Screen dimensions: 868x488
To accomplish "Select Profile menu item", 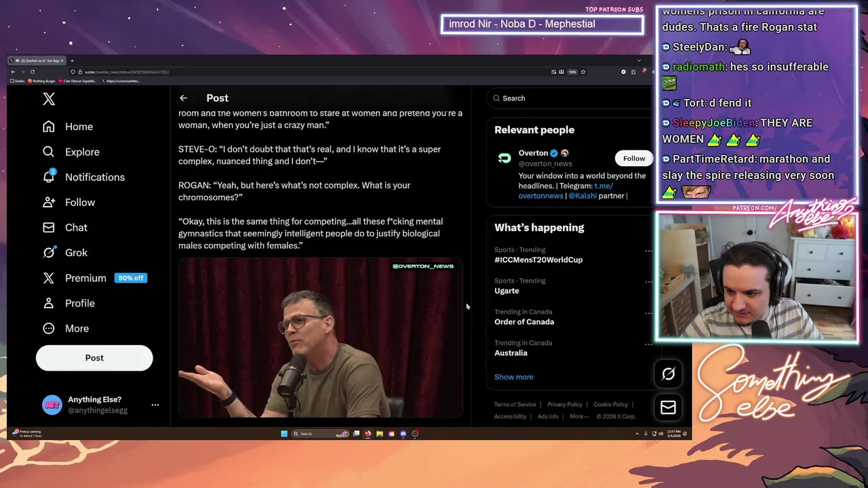I will point(80,303).
